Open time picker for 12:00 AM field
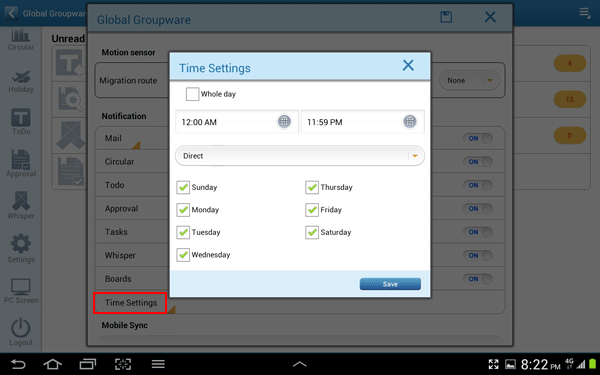 [x=284, y=122]
